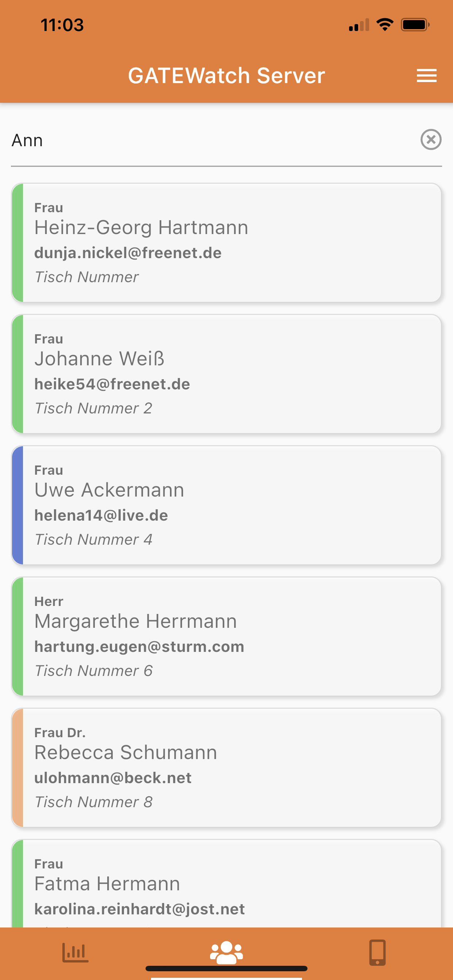Screen dimensions: 453x980
Task: Open the mobile device tab
Action: tap(377, 952)
